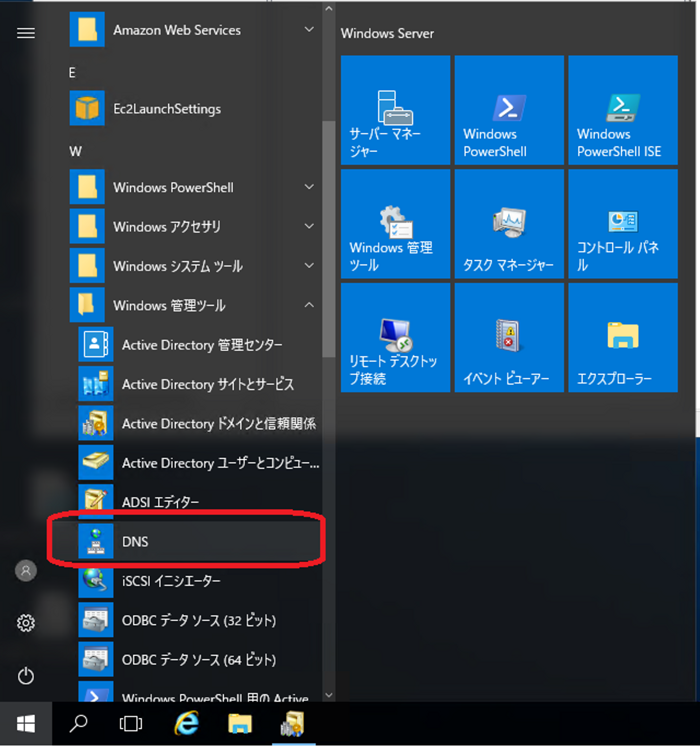This screenshot has height=748, width=700.
Task: Click the letter E section header
Action: tap(72, 73)
